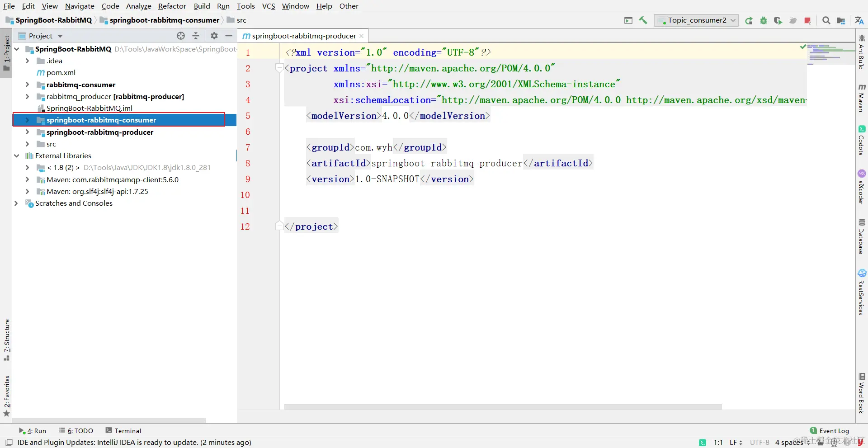The width and height of the screenshot is (868, 448).
Task: Click the Build project hammer icon
Action: [643, 20]
